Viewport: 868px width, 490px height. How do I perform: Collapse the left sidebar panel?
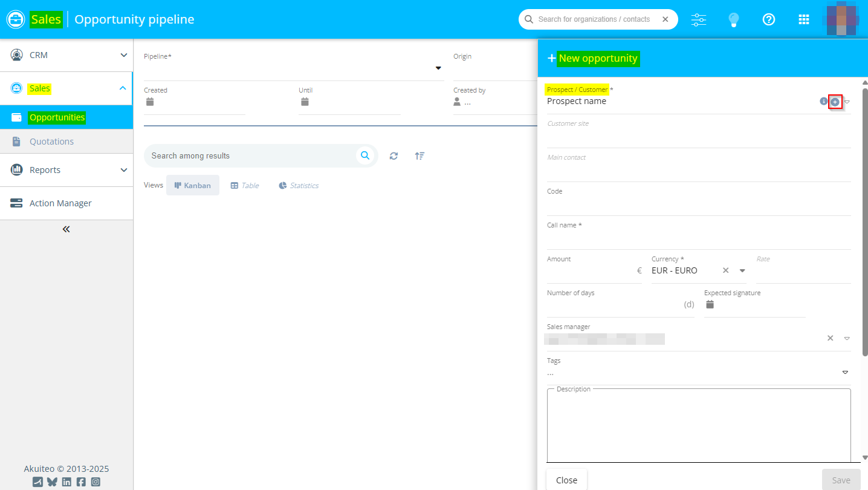(66, 229)
